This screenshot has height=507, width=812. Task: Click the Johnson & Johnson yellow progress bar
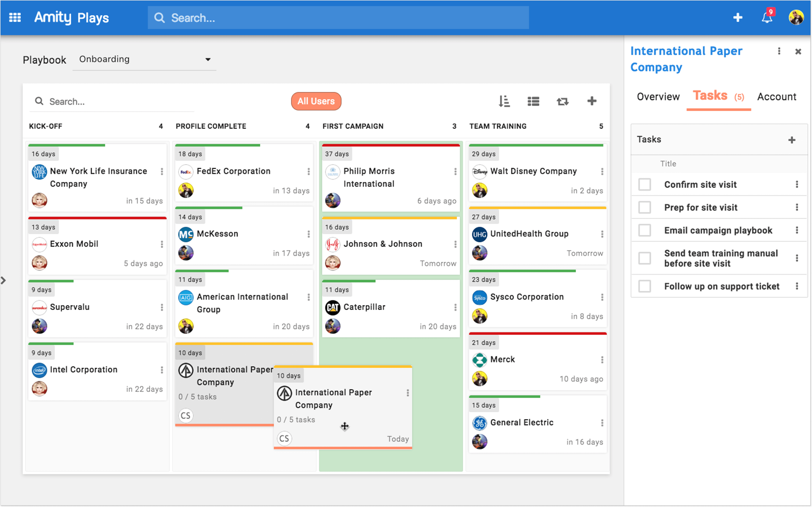point(389,218)
